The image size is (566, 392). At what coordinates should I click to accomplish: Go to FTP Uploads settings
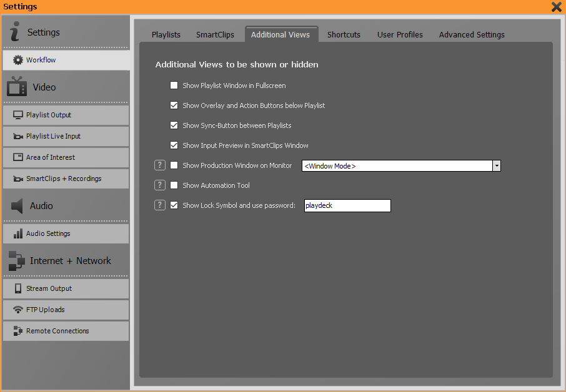tap(66, 310)
